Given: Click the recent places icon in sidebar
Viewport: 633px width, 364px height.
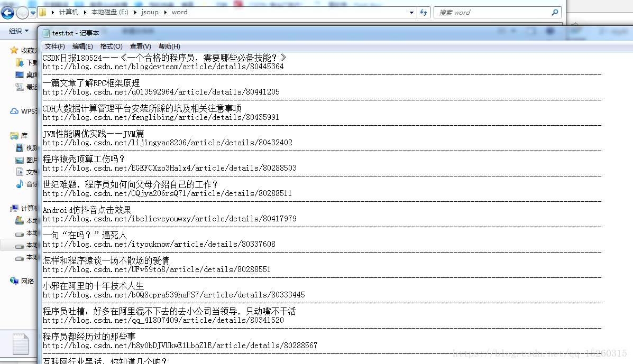Looking at the screenshot, I should coord(20,87).
